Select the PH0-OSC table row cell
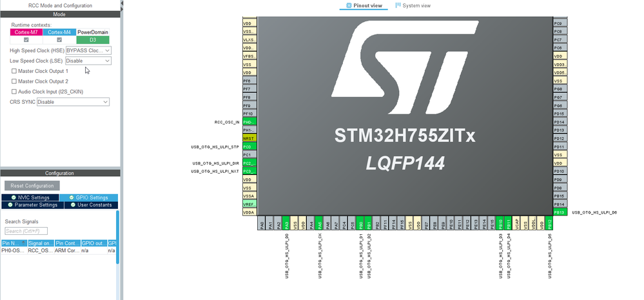The image size is (644, 300). click(14, 250)
